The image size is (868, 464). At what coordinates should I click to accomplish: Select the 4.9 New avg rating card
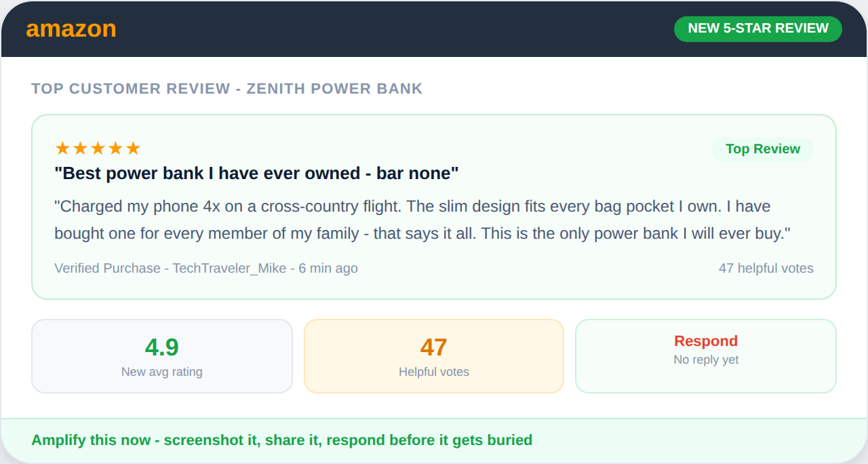pos(162,356)
